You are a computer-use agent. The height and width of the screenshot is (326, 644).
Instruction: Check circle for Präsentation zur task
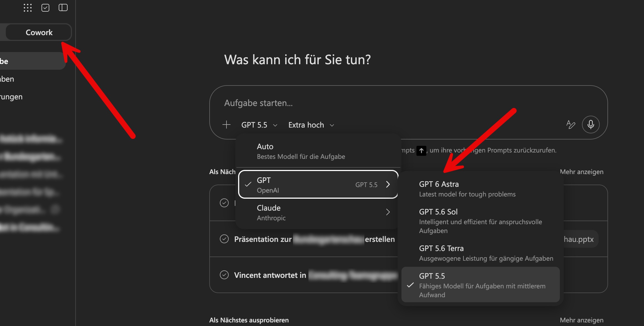pos(224,239)
